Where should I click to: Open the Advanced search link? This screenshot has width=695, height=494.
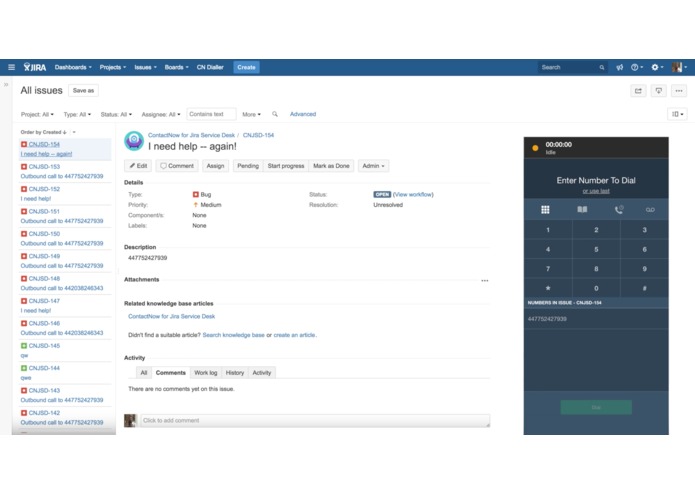pyautogui.click(x=303, y=114)
